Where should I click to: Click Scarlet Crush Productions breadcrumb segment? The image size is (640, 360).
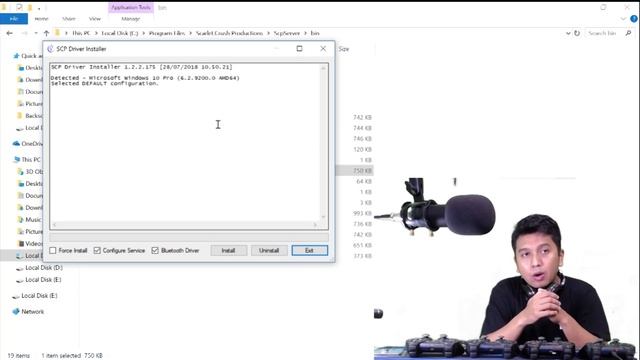[x=229, y=33]
